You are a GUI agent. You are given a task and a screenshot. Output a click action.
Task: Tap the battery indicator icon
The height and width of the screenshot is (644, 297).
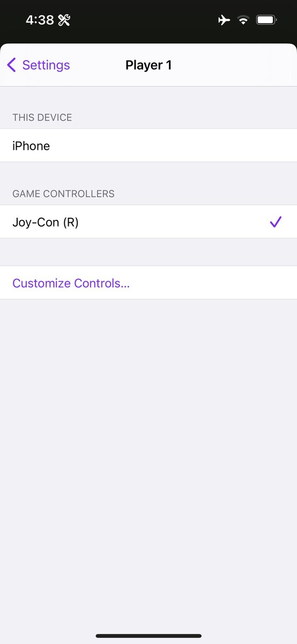(266, 20)
